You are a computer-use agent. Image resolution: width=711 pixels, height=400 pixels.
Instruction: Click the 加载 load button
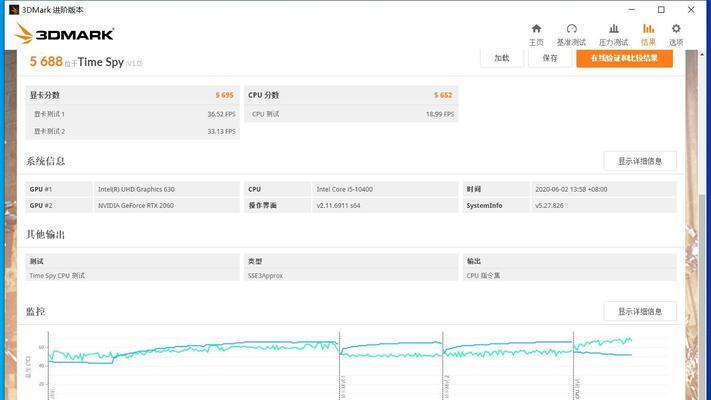click(502, 58)
